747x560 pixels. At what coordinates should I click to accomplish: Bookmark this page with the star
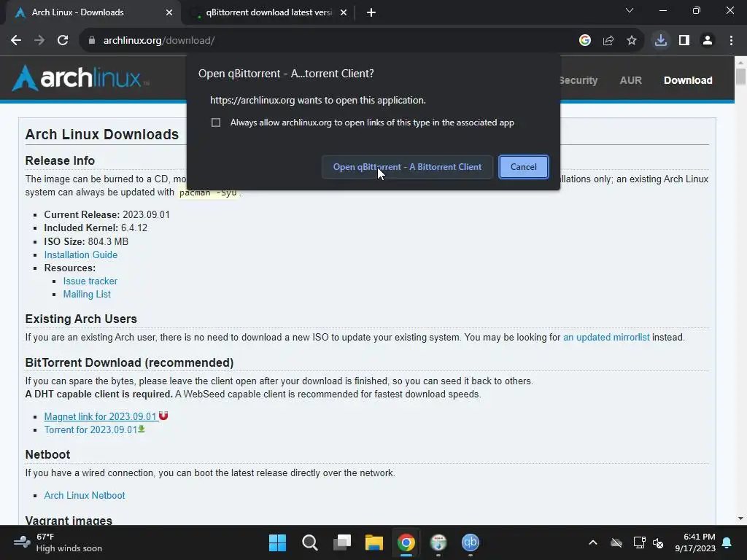point(632,41)
